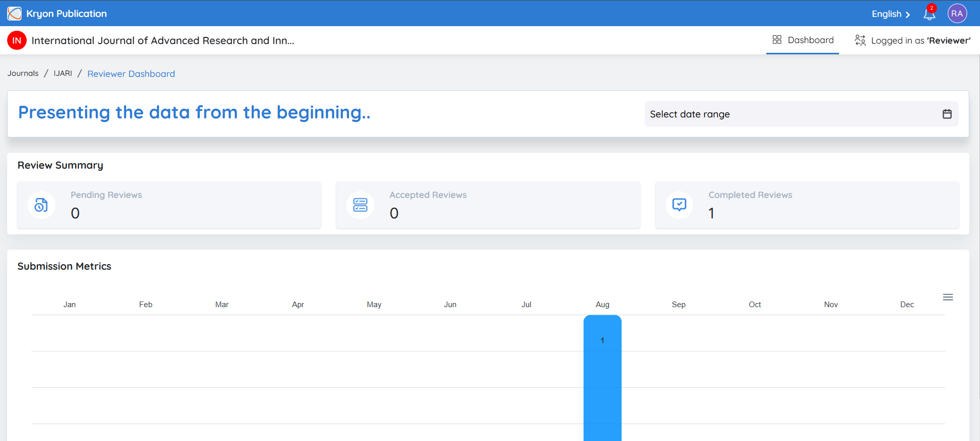Click the August bar in the chart

[x=603, y=378]
